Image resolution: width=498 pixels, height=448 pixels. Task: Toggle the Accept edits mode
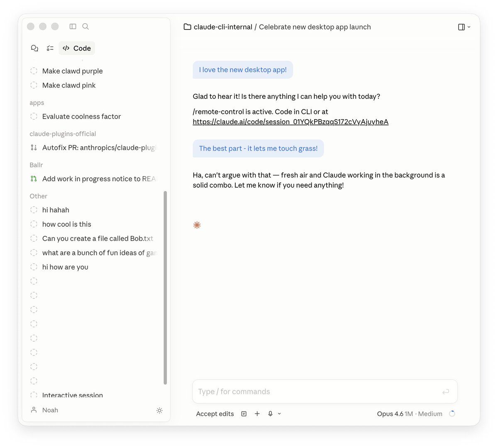(215, 414)
